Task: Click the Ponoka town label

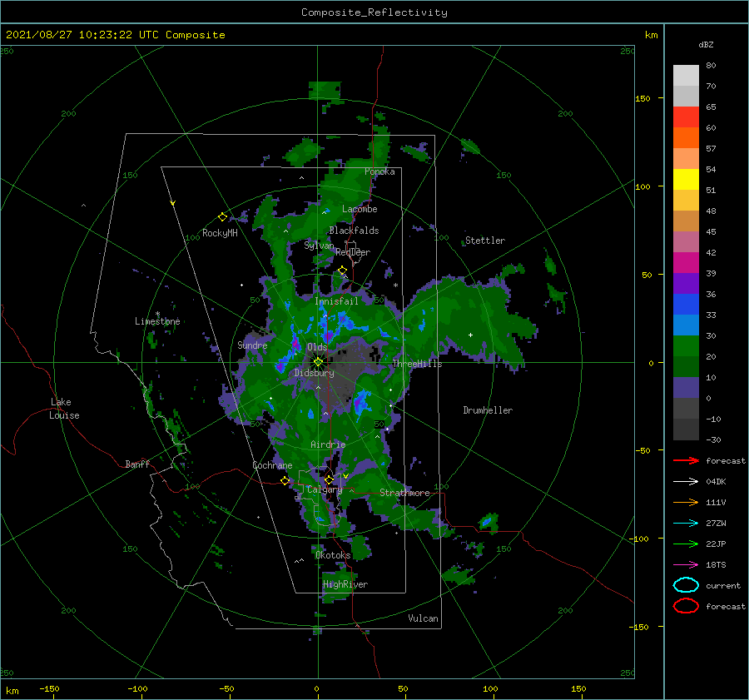Action: tap(379, 171)
